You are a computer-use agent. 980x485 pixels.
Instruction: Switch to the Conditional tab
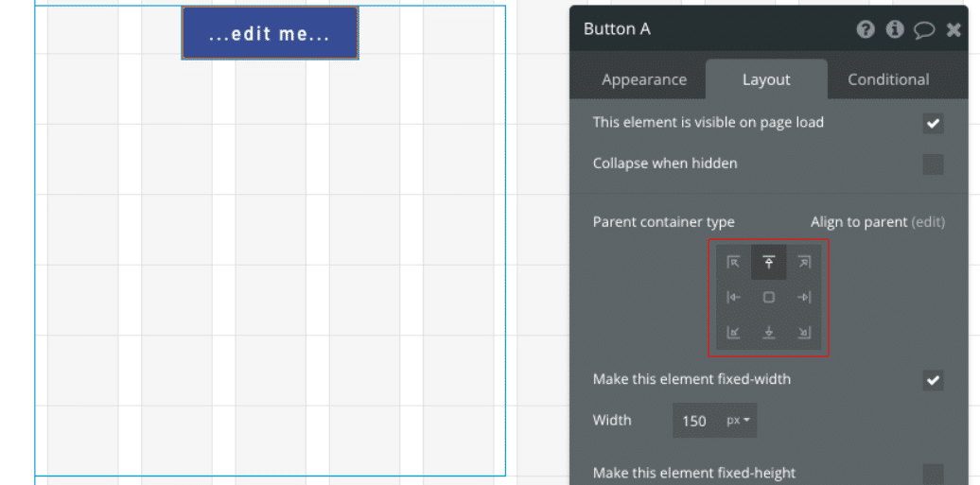click(888, 79)
